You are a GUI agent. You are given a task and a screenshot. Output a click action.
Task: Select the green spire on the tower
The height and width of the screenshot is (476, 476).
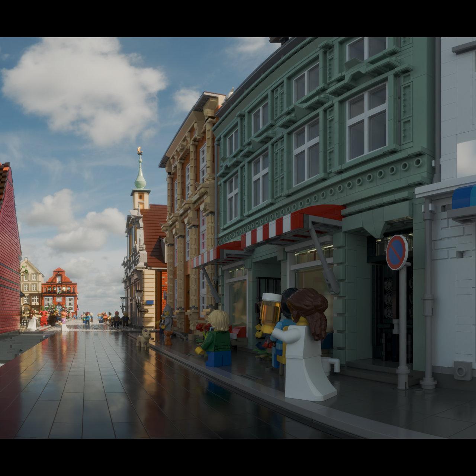click(140, 170)
